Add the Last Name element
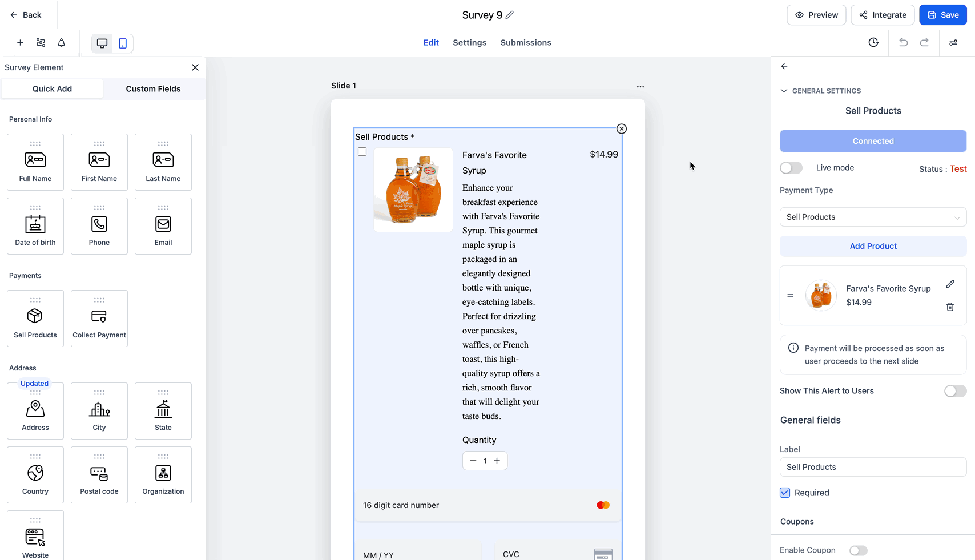 [163, 162]
